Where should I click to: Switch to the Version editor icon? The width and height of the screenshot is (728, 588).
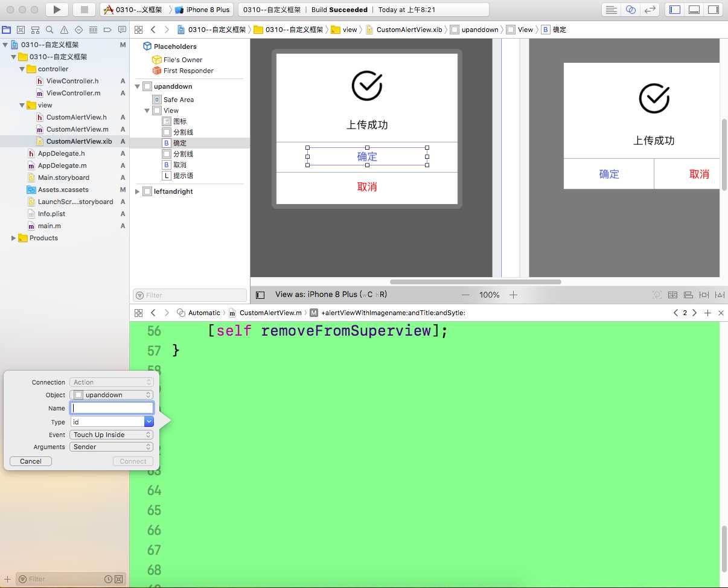tap(650, 10)
